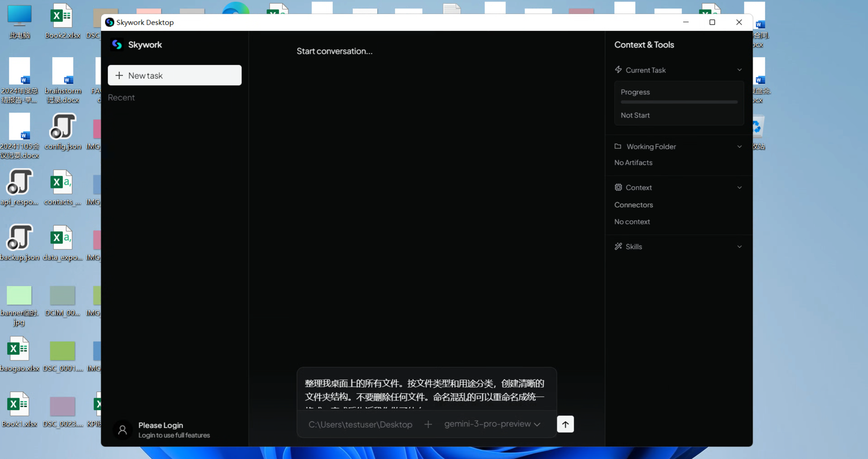The image size is (868, 459).
Task: Collapse the Skills section
Action: (740, 246)
